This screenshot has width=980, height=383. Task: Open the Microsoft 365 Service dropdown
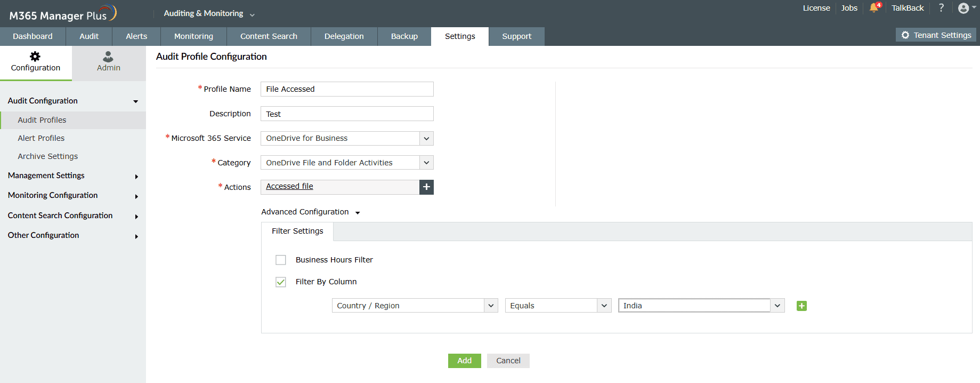347,138
